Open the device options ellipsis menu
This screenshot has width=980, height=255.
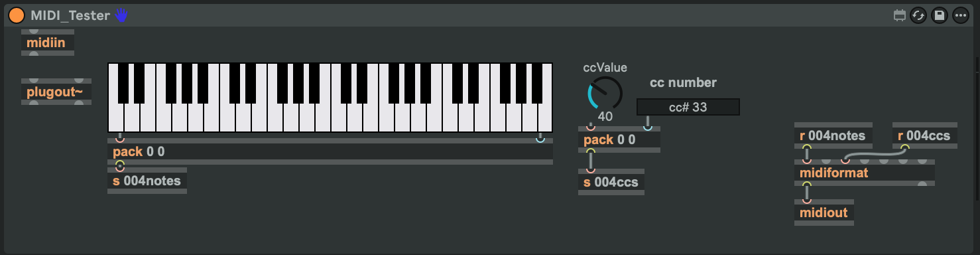tap(961, 15)
